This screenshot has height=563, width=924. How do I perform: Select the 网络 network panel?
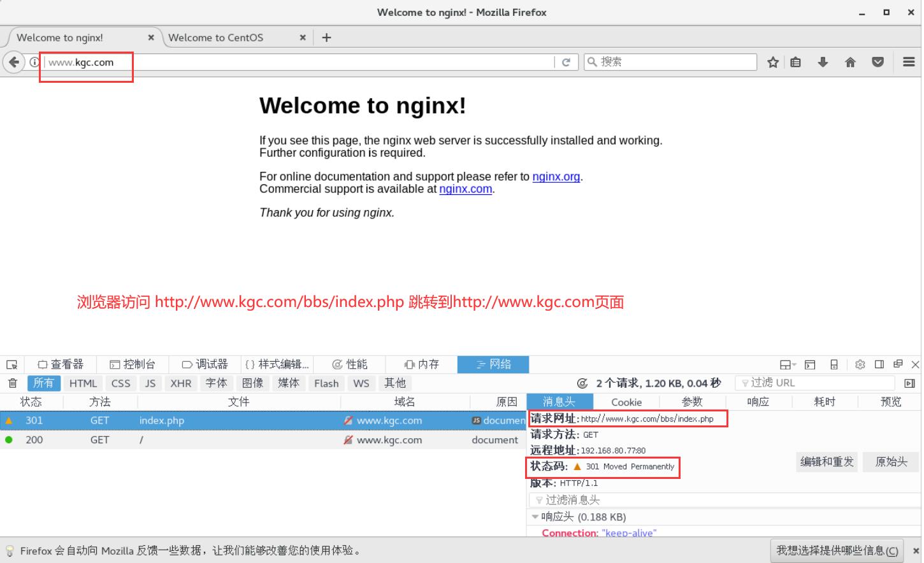click(493, 364)
